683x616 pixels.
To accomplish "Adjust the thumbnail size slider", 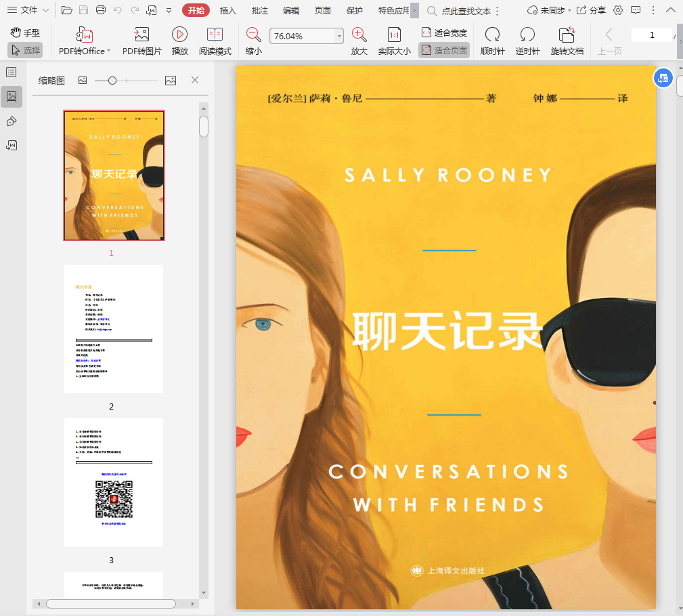I will (112, 81).
